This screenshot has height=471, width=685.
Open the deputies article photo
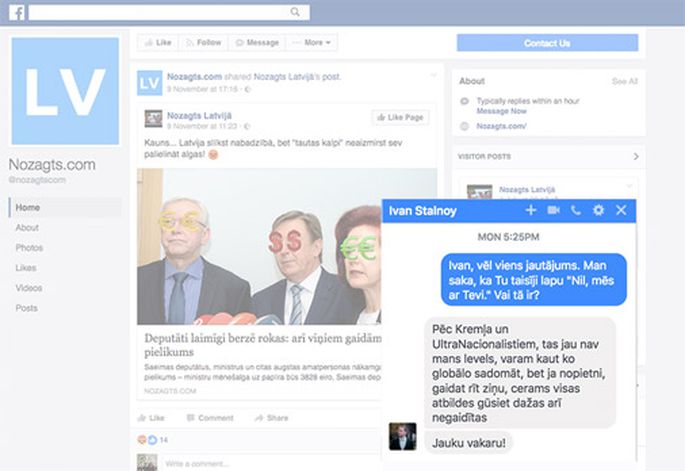(x=259, y=246)
